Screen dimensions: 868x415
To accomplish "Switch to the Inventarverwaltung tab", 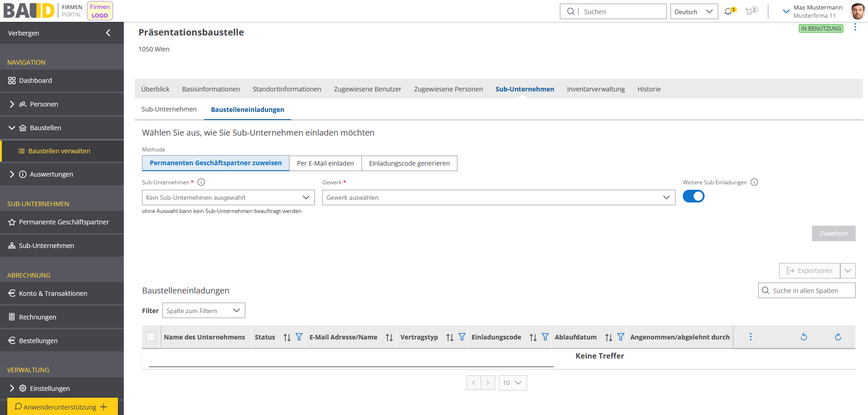I will click(x=595, y=89).
